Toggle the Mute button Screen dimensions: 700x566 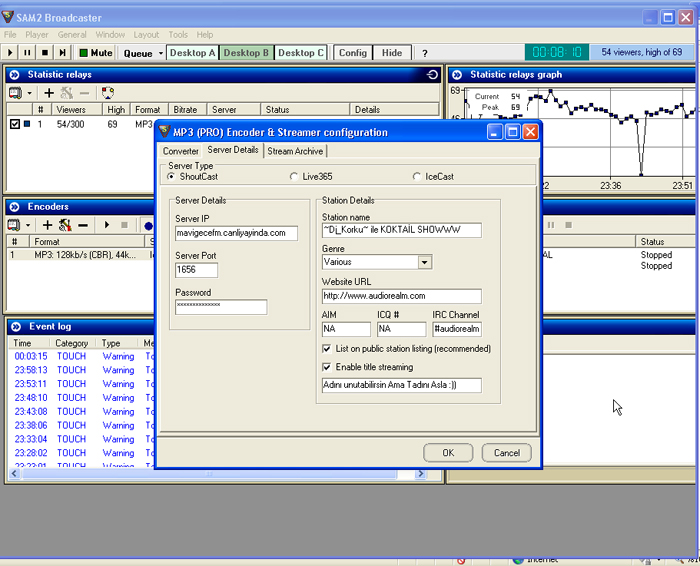tap(96, 53)
